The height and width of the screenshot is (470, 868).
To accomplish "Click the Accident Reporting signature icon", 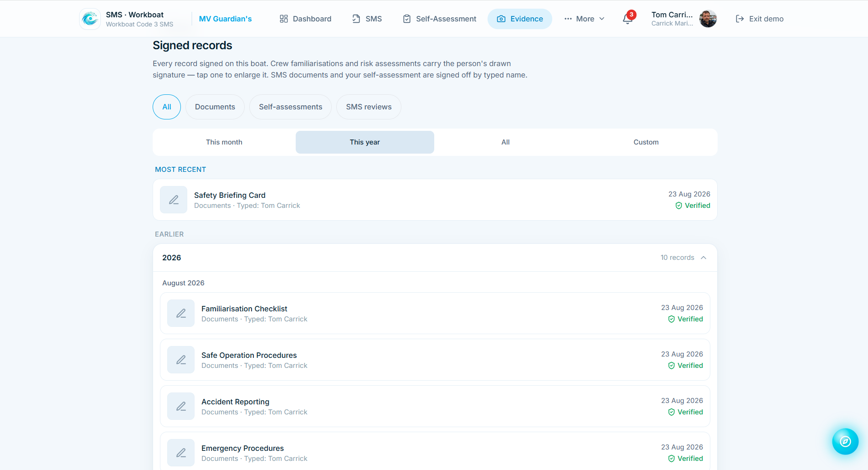I will (181, 406).
